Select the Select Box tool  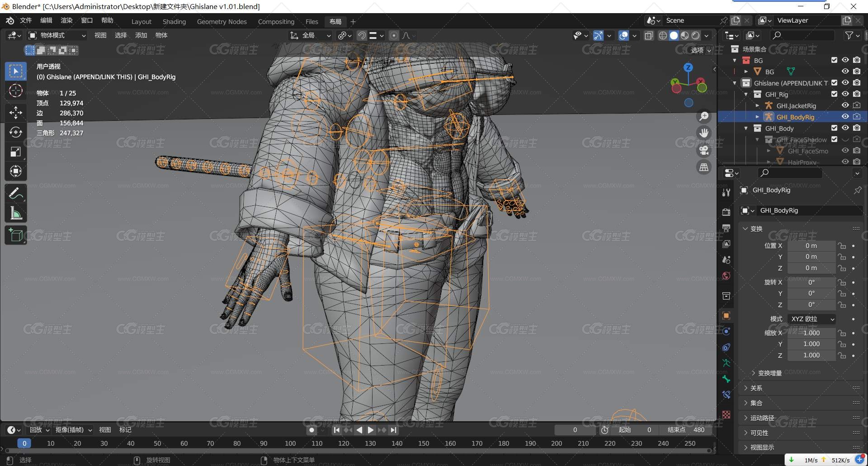(x=16, y=71)
